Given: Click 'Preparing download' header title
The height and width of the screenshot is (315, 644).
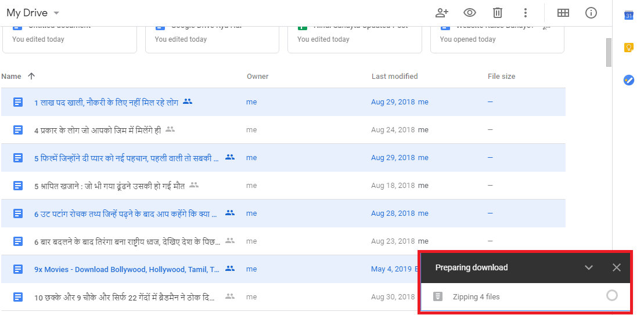Looking at the screenshot, I should [x=472, y=267].
